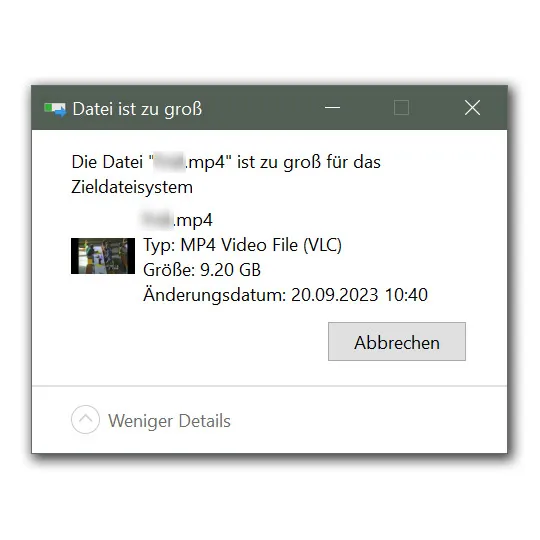The image size is (540, 540).
Task: Click the word "Zieldateisystem" in the message
Action: (132, 187)
